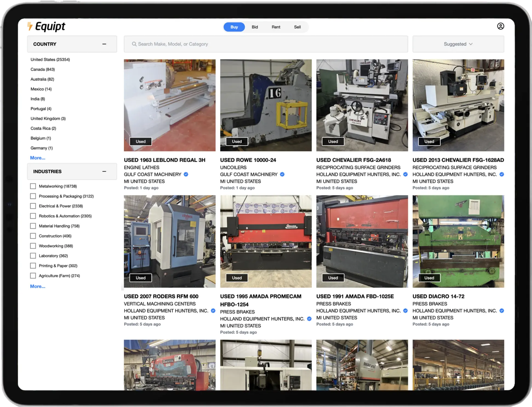This screenshot has width=532, height=407.
Task: Click the search magnifier icon
Action: (134, 44)
